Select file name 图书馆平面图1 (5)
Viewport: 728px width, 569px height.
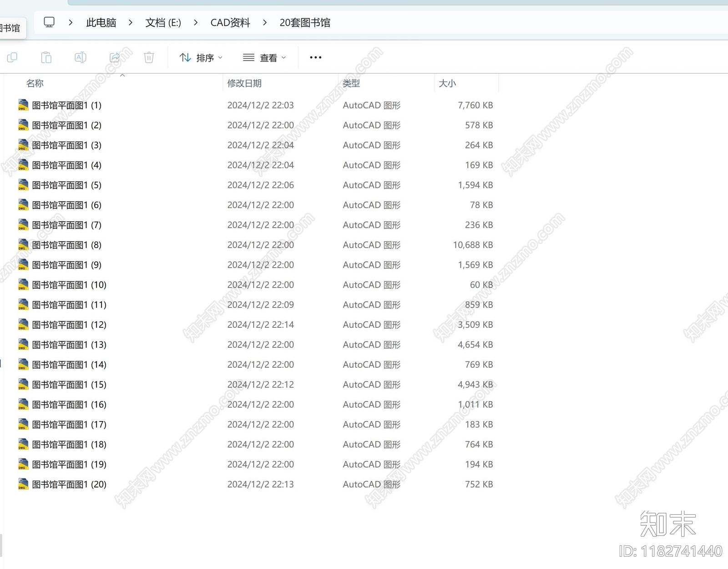click(67, 185)
